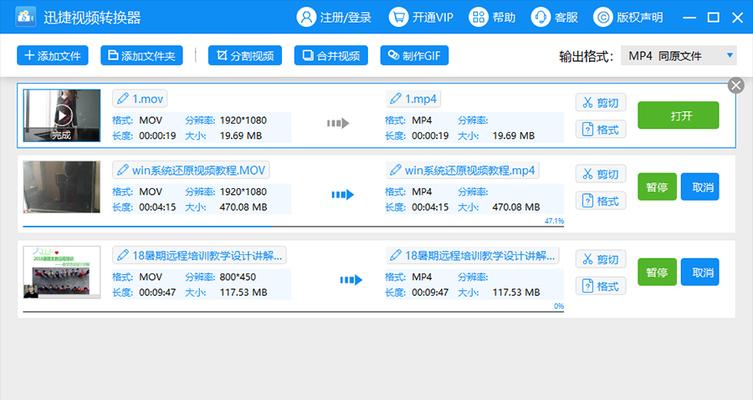Click the source 00:09:47 duration
The image size is (753, 400).
(158, 292)
